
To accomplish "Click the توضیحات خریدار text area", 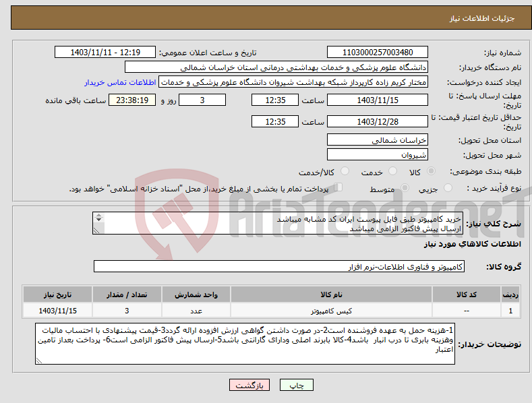I will pyautogui.click(x=245, y=344).
